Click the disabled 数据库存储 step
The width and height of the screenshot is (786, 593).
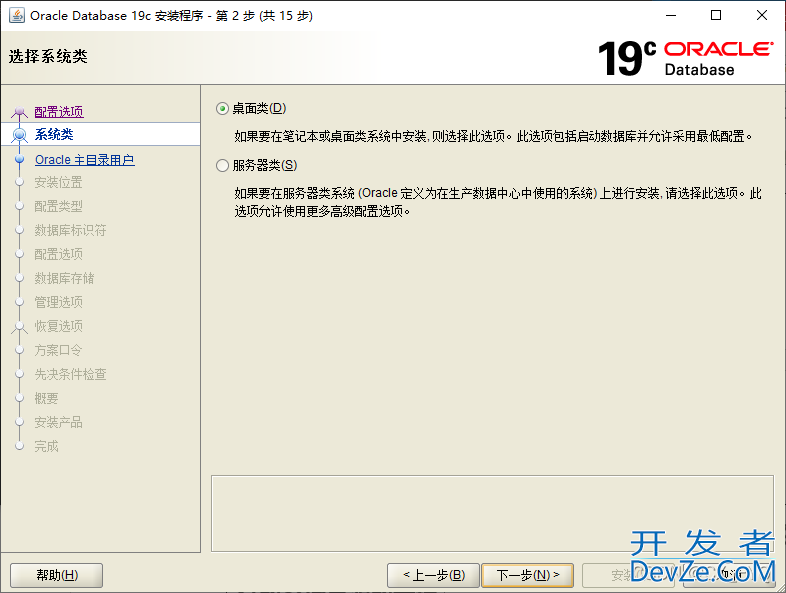[x=64, y=279]
